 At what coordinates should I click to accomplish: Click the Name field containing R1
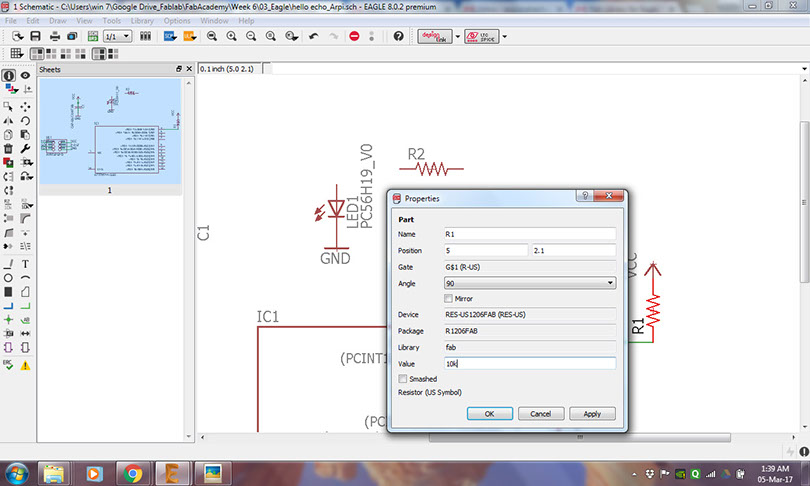[x=529, y=234]
